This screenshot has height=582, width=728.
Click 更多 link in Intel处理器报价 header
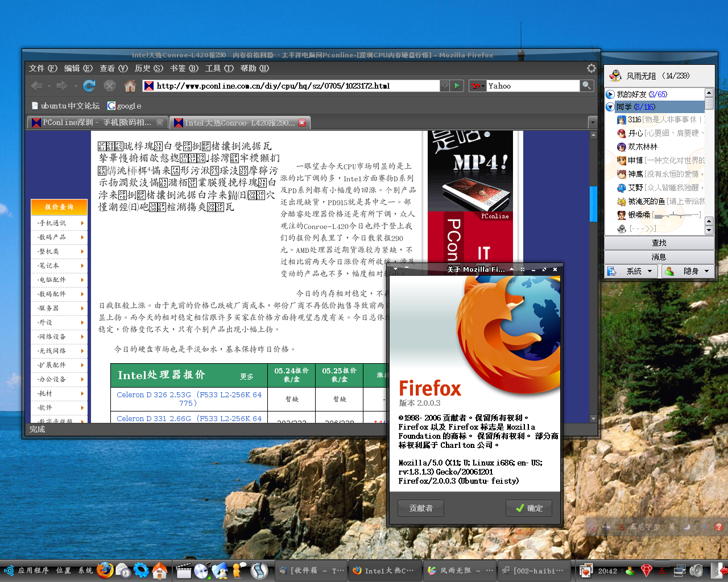[247, 376]
